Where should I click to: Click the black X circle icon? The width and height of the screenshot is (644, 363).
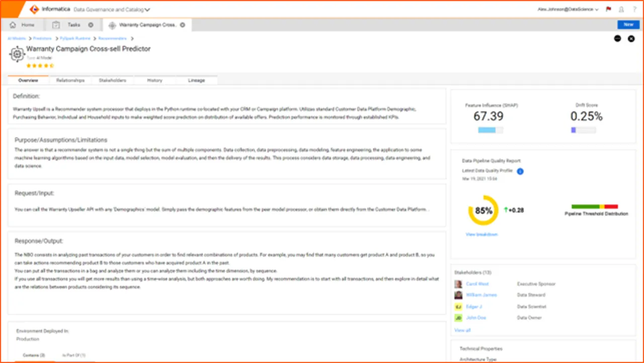point(631,39)
